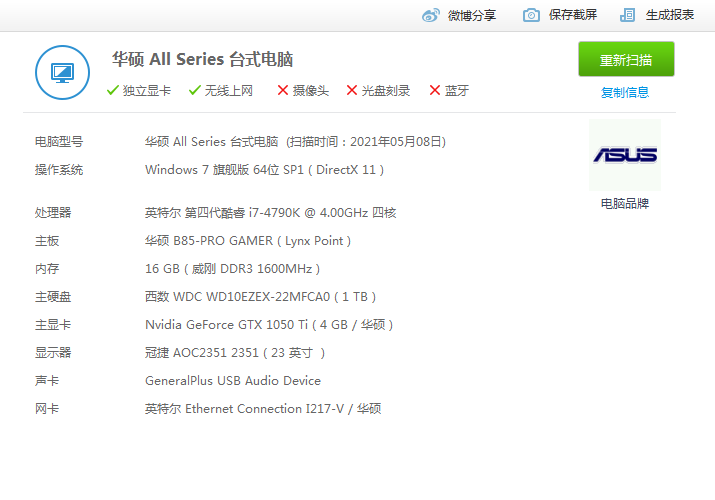Click the red X beside 光盘刻录
Image resolution: width=715 pixels, height=500 pixels.
click(352, 90)
